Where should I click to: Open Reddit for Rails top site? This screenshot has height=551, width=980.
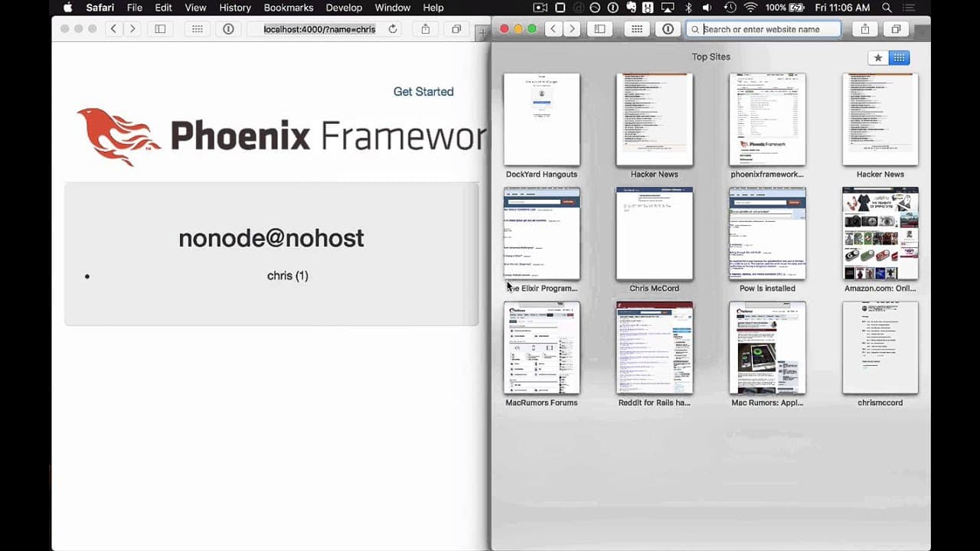coord(655,347)
